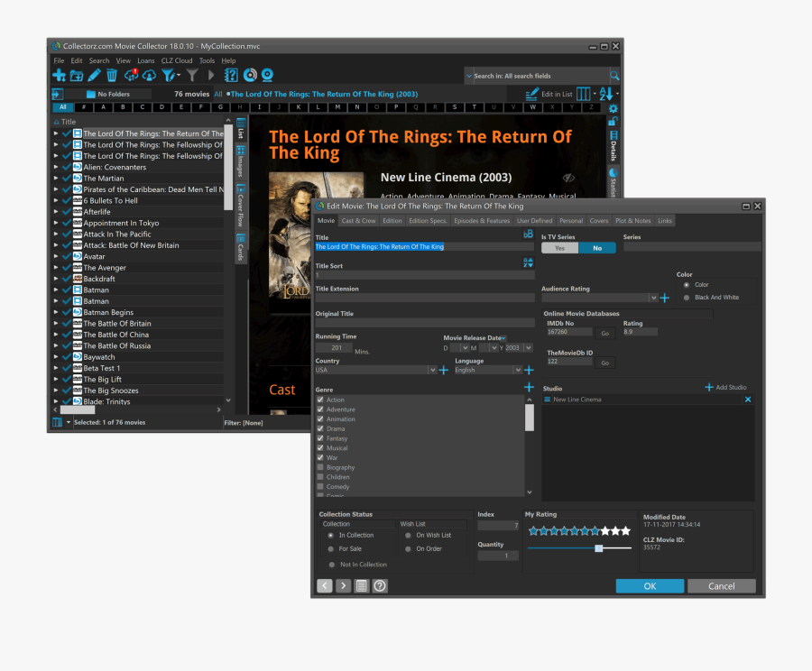This screenshot has height=671, width=812.
Task: Check the Biography genre checkbox
Action: [x=320, y=467]
